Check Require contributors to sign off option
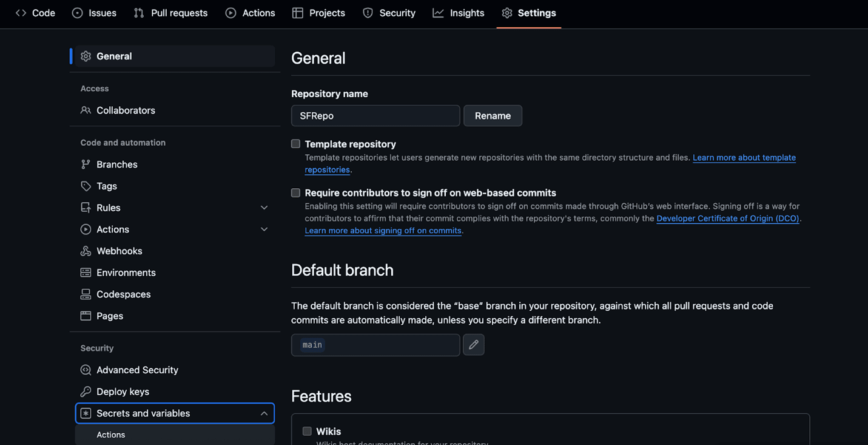This screenshot has width=868, height=445. [295, 192]
